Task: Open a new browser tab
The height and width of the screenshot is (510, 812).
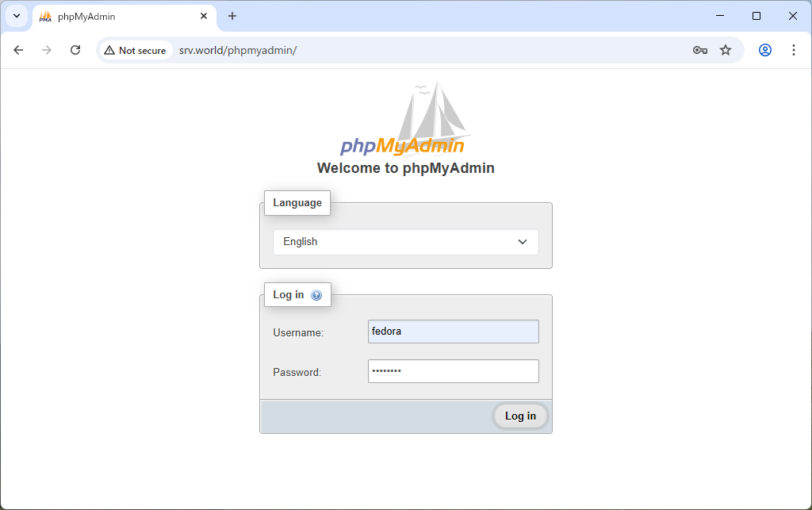Action: coord(232,16)
